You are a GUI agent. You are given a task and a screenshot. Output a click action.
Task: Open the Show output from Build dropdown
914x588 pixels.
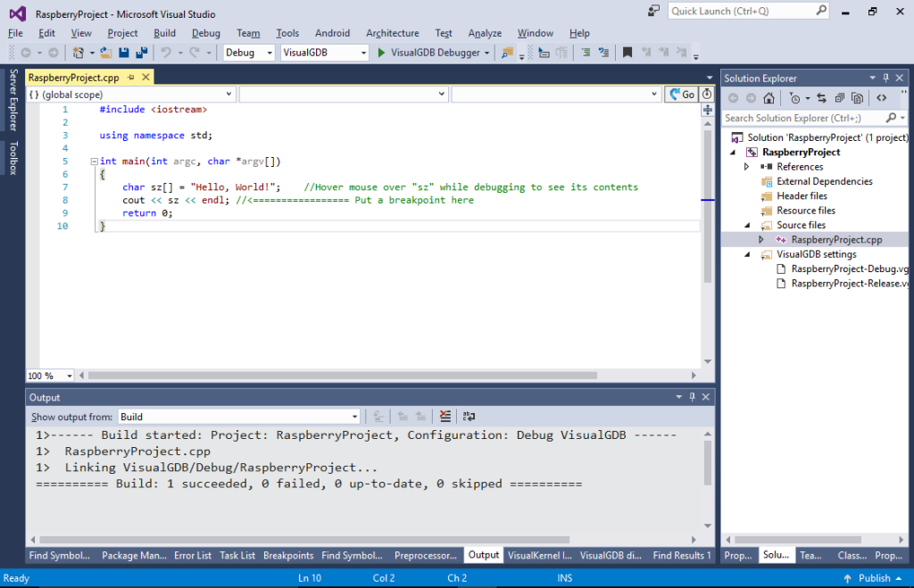(x=239, y=417)
